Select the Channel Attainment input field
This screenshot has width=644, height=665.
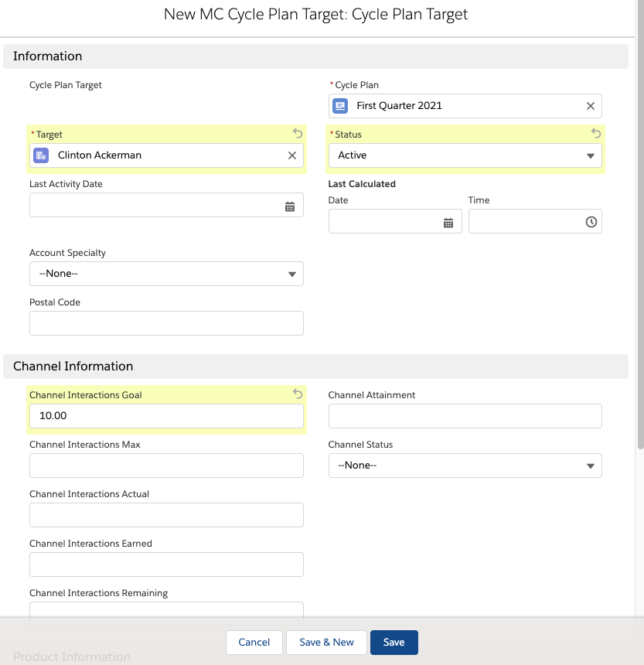(x=465, y=416)
